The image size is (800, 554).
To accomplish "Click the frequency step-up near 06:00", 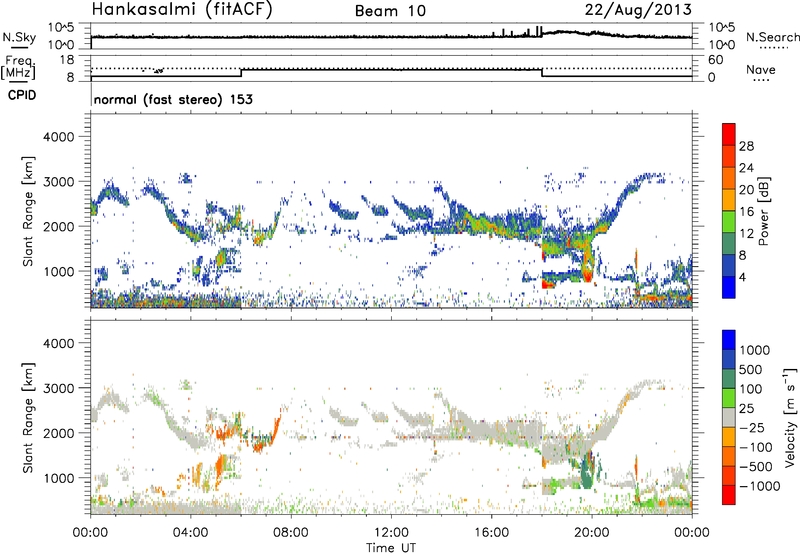I will click(x=241, y=73).
